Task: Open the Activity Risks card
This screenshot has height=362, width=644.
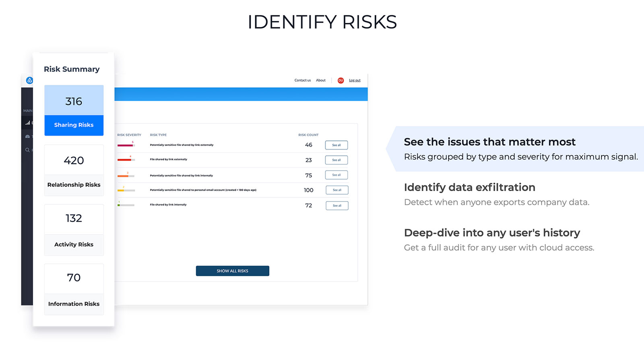Action: (74, 230)
